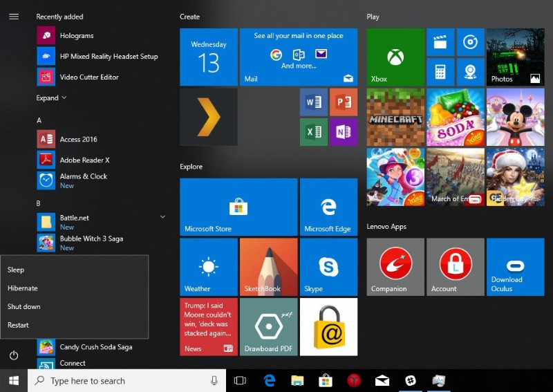The image size is (553, 392).
Task: Open the Movies & TV clapperboard tile
Action: (x=440, y=42)
